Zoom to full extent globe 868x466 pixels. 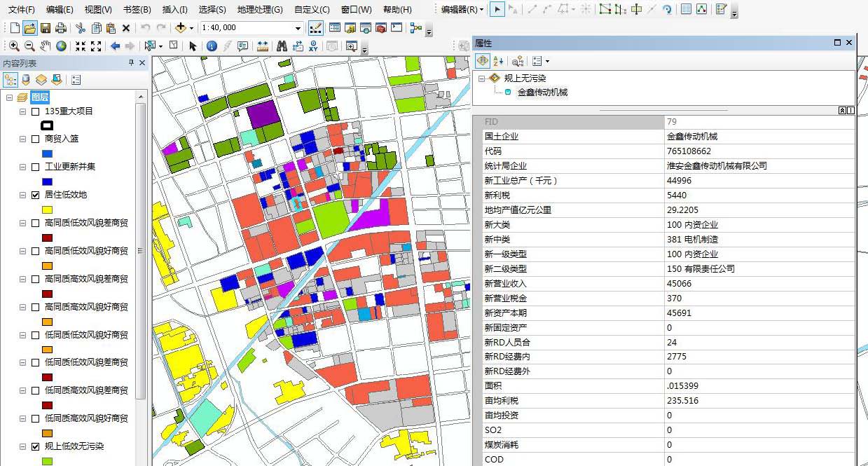click(x=62, y=46)
